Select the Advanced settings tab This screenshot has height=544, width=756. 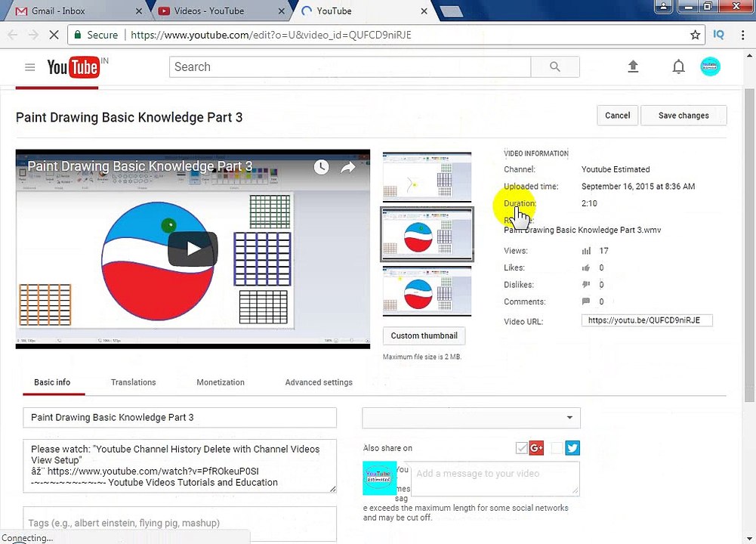(x=319, y=382)
